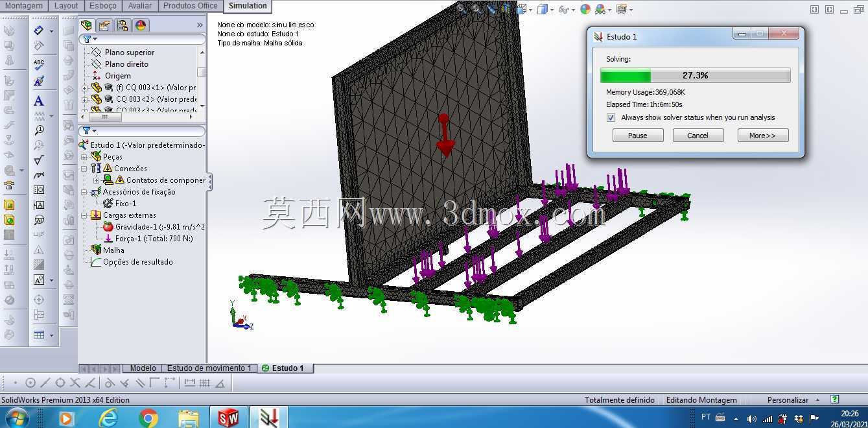868x428 pixels.
Task: Select the Datum Feature tool
Action: 38,205
